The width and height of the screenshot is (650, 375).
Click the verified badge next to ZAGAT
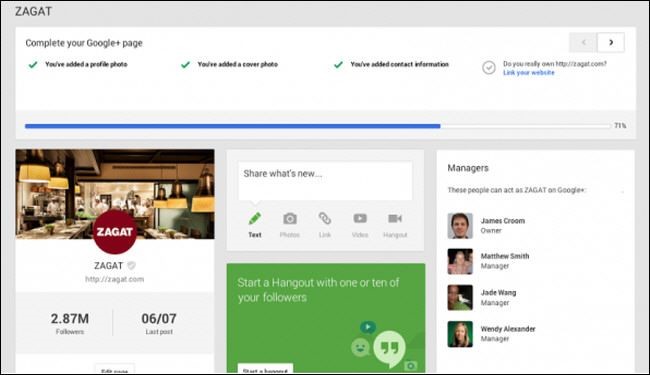(x=132, y=265)
